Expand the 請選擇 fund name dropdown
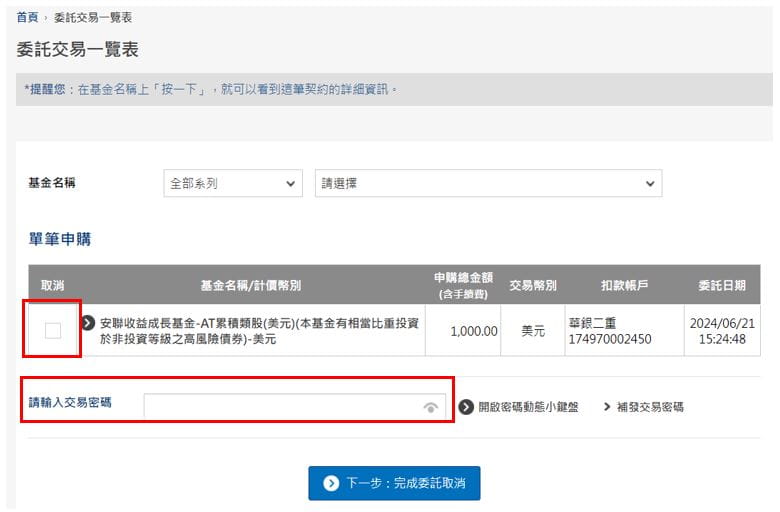The height and width of the screenshot is (512, 780). click(488, 184)
